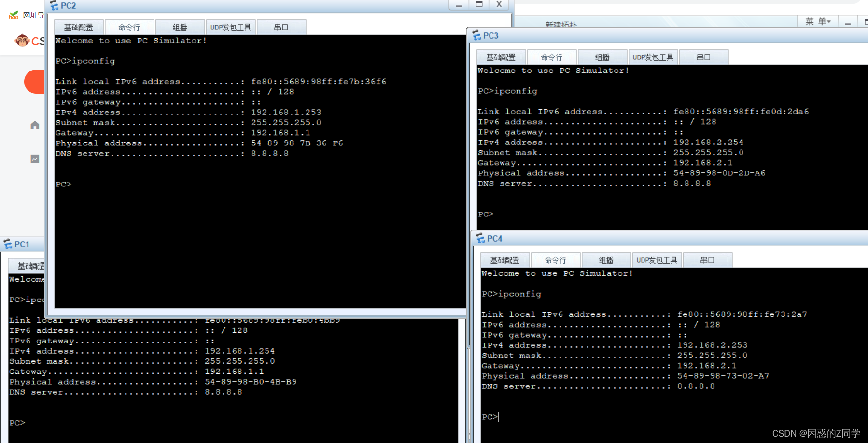Click the CSDN monkey logo
The image size is (868, 443).
tap(22, 41)
